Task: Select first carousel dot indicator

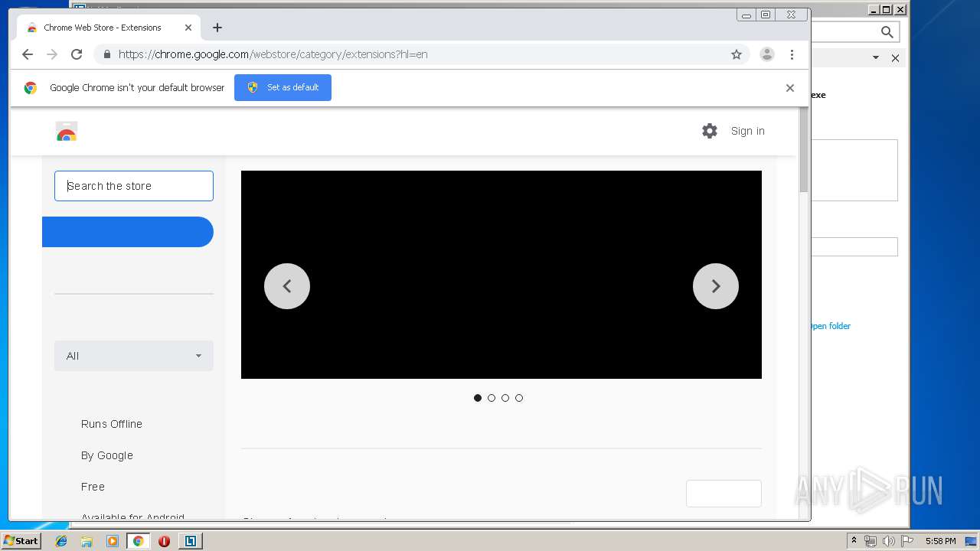Action: coord(478,398)
